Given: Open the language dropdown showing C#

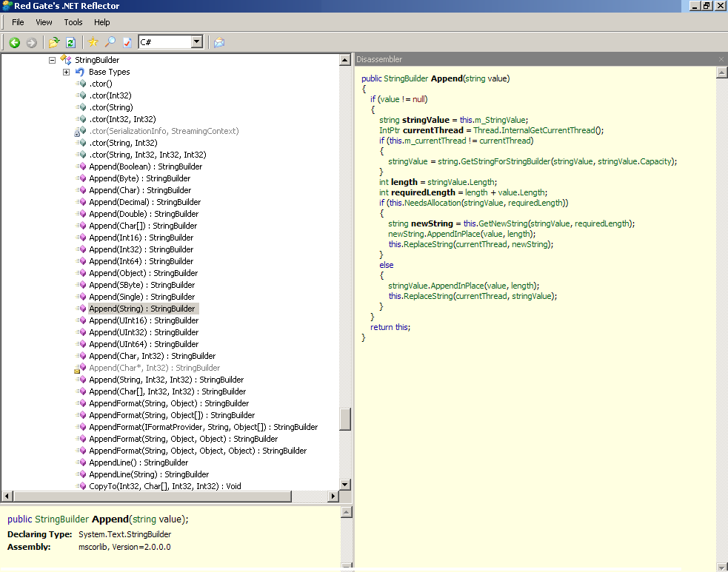Looking at the screenshot, I should point(197,41).
